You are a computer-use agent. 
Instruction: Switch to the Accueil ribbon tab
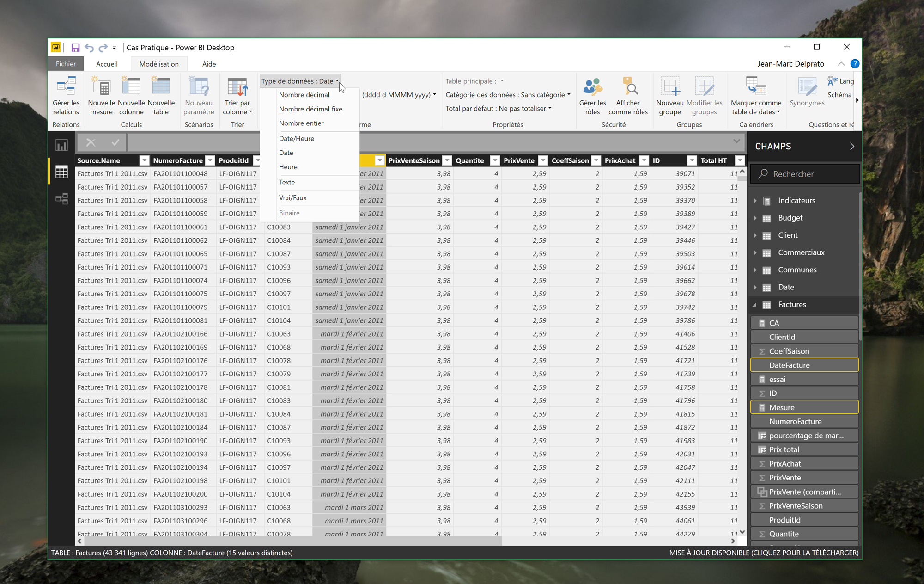107,64
